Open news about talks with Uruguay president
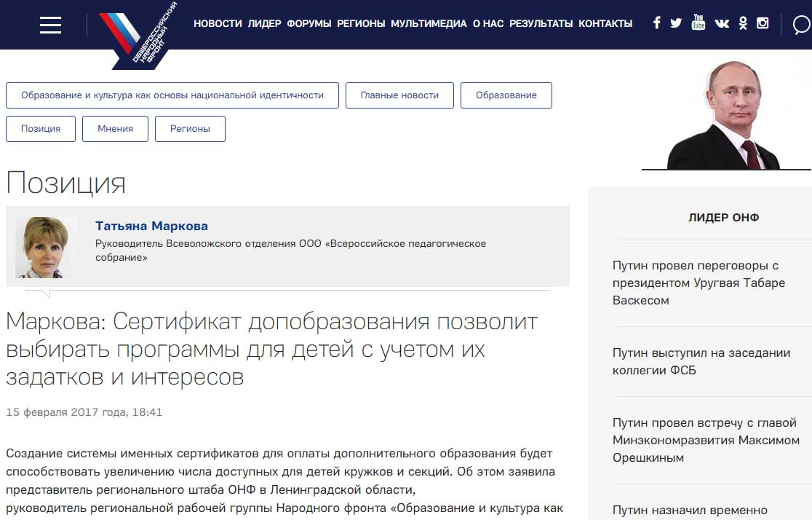 click(x=698, y=283)
